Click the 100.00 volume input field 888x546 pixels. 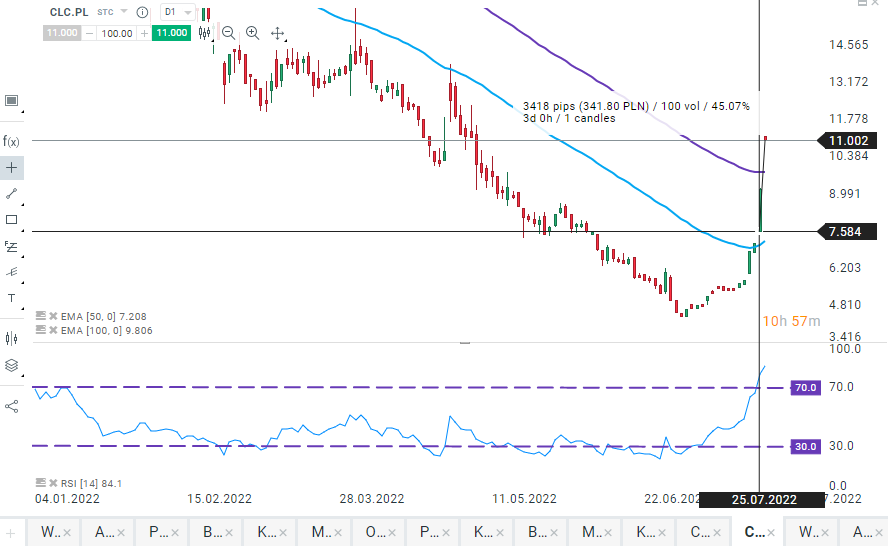pyautogui.click(x=117, y=33)
